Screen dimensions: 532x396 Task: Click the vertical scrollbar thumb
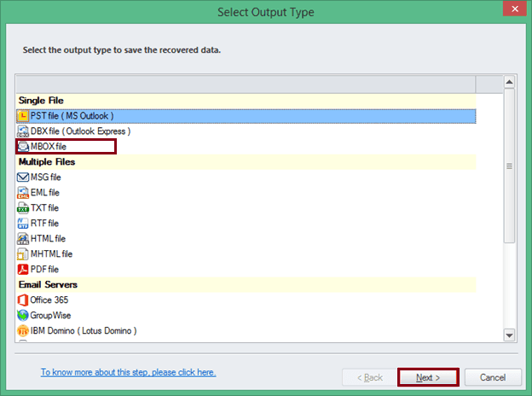click(x=509, y=166)
